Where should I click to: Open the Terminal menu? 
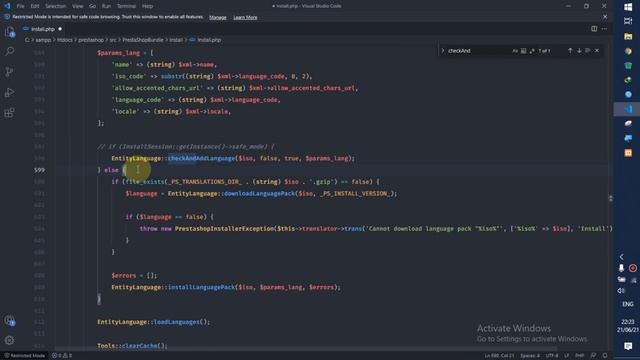click(127, 6)
